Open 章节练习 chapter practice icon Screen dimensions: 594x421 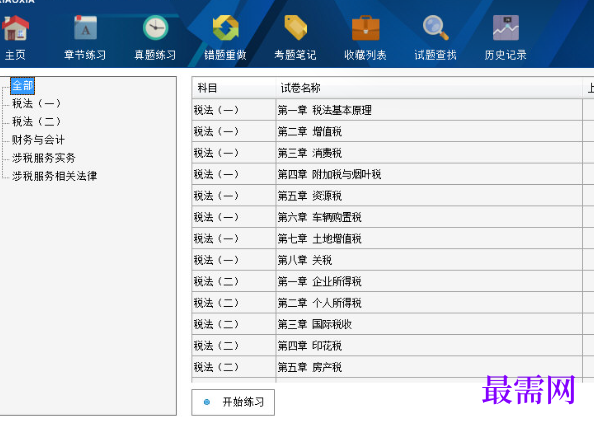(85, 28)
